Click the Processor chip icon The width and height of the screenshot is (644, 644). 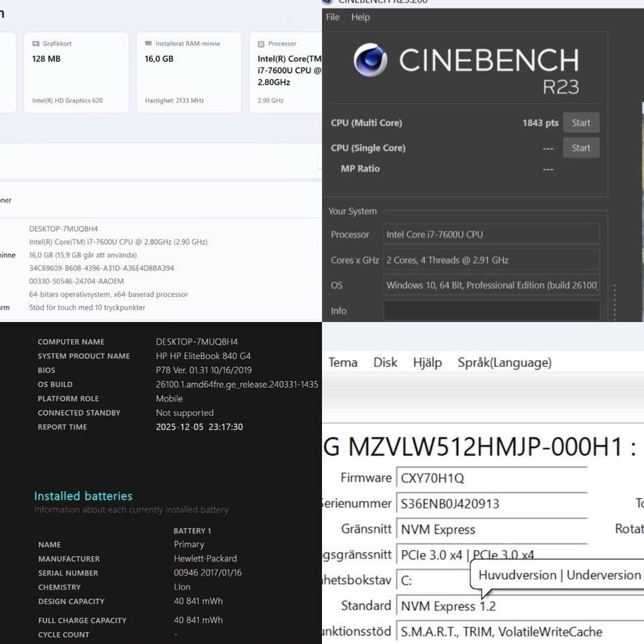pyautogui.click(x=262, y=44)
